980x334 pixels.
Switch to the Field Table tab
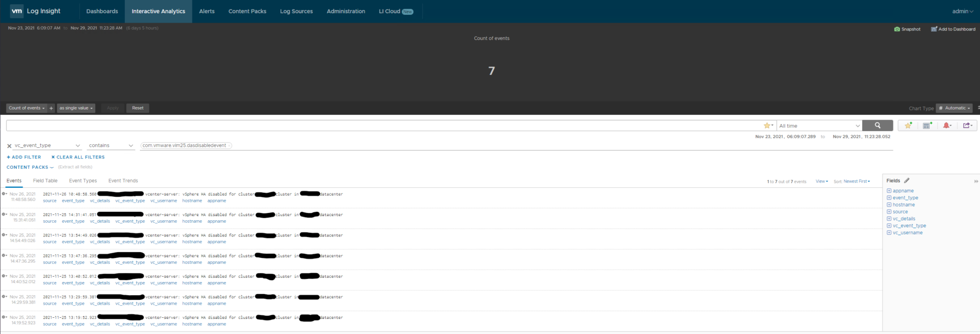click(45, 181)
